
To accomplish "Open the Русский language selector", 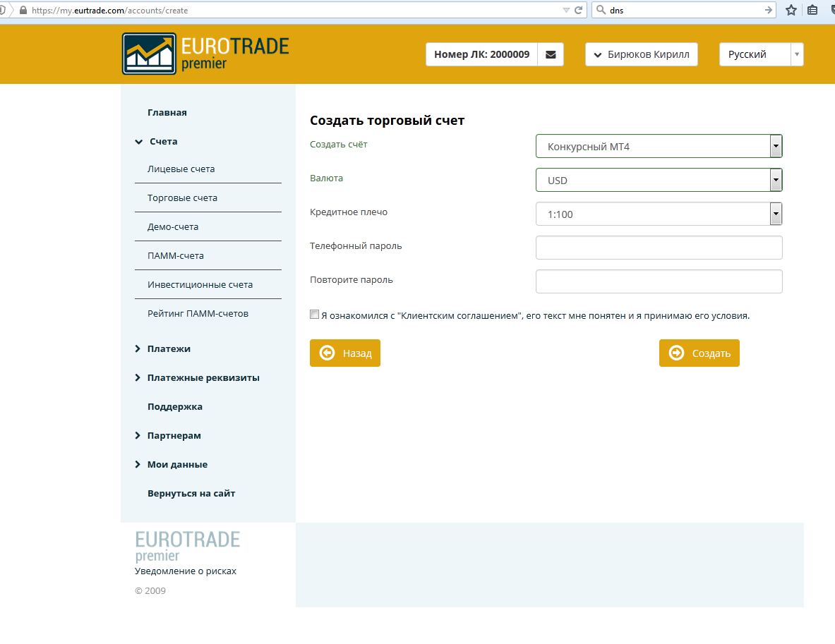I will click(761, 54).
